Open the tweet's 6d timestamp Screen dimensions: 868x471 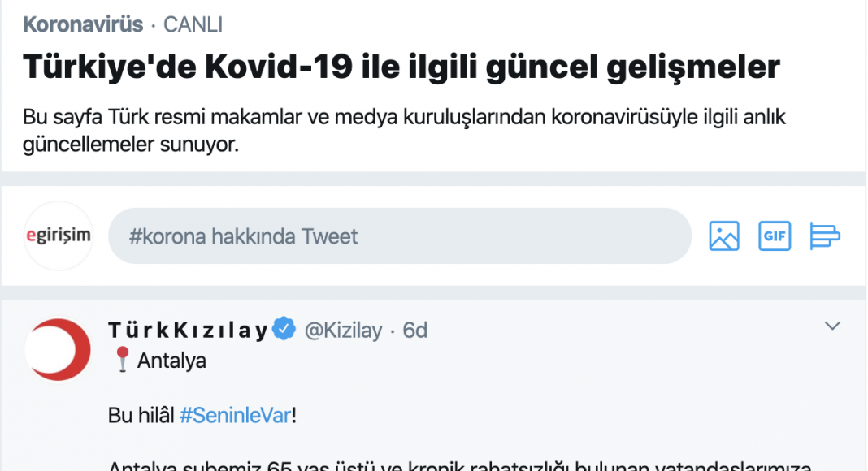point(414,330)
